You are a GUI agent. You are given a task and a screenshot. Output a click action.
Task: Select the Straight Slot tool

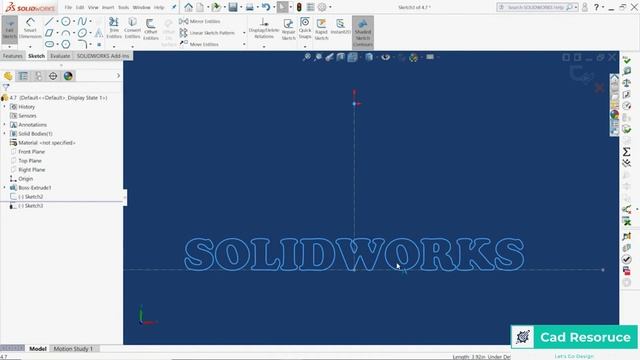[49, 44]
